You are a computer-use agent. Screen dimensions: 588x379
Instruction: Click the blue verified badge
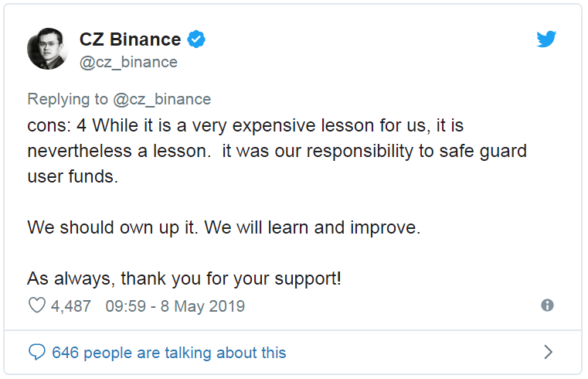click(197, 39)
